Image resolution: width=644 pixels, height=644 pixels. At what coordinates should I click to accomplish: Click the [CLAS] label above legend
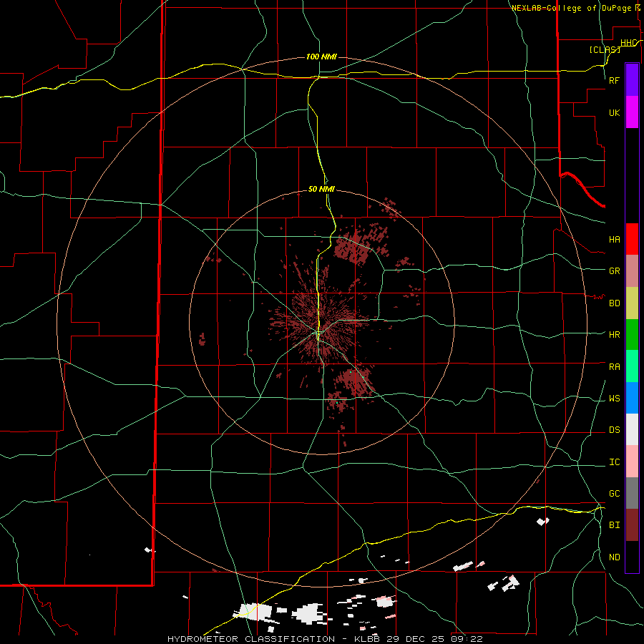point(605,49)
